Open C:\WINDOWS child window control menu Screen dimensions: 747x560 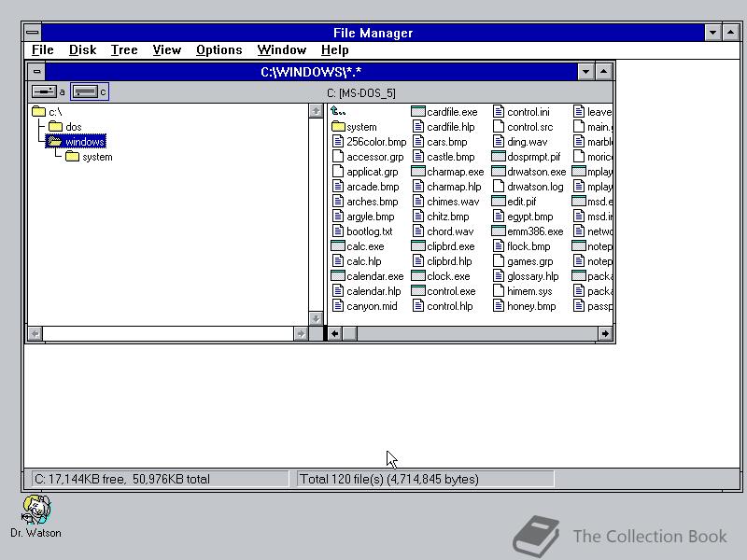pos(36,72)
